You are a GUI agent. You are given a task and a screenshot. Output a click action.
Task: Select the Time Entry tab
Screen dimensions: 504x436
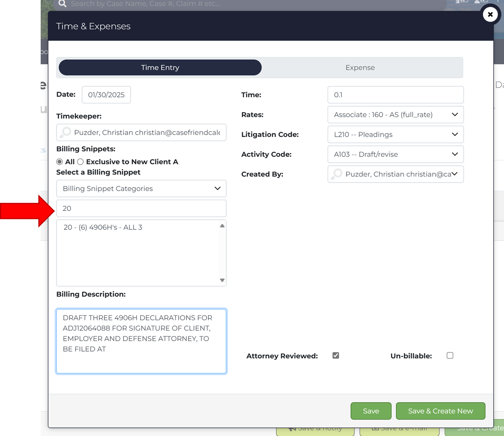(160, 67)
